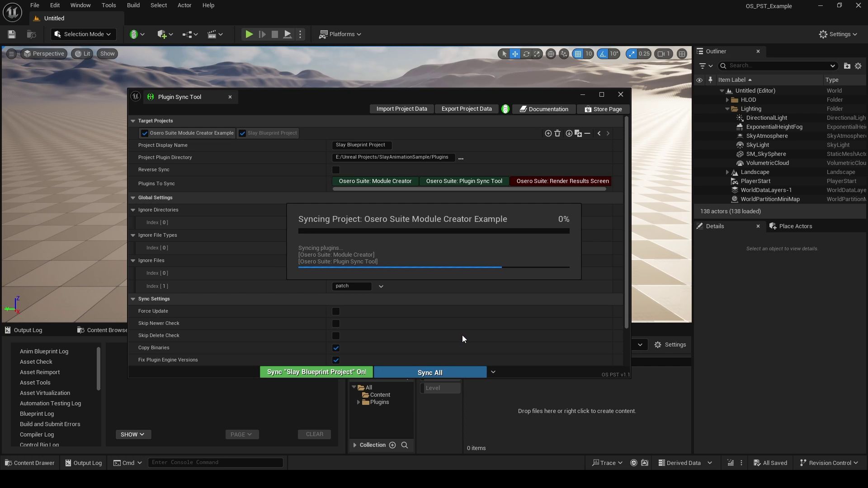Create new folder in Outliner
This screenshot has width=868, height=488.
click(x=847, y=66)
